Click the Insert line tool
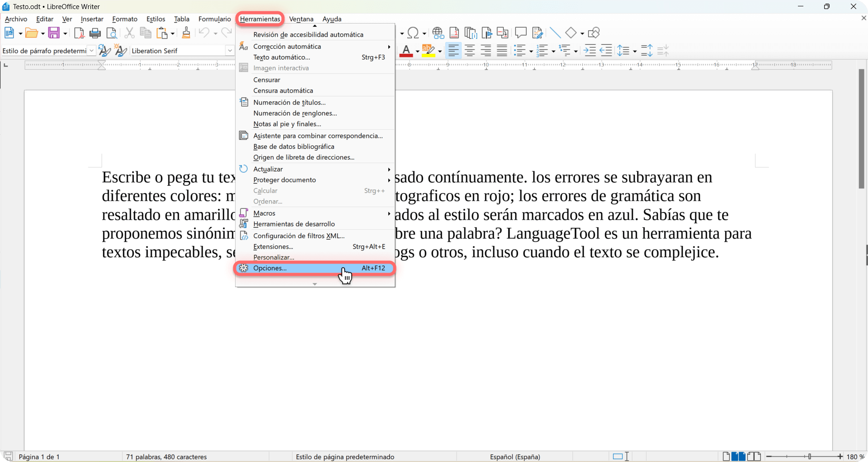 pos(555,33)
